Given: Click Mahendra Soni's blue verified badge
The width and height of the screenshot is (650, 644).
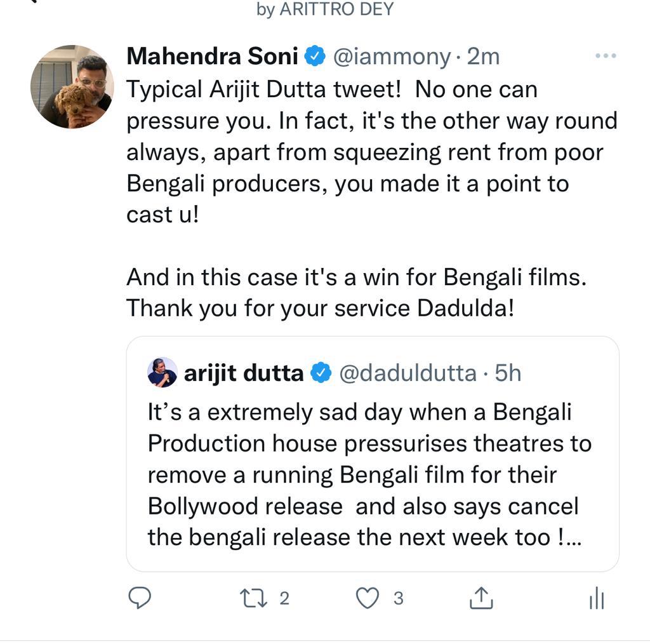Looking at the screenshot, I should [315, 55].
